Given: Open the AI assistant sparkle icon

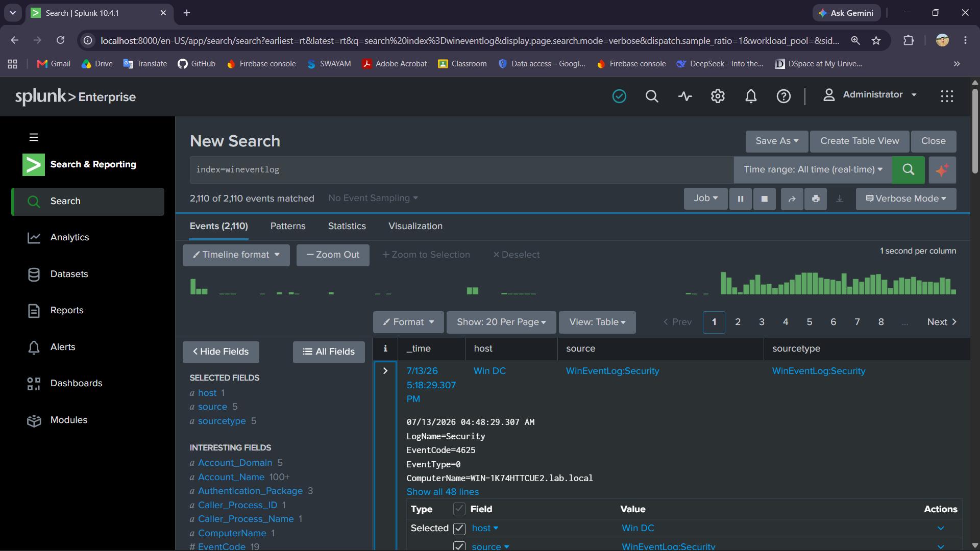Looking at the screenshot, I should [942, 169].
